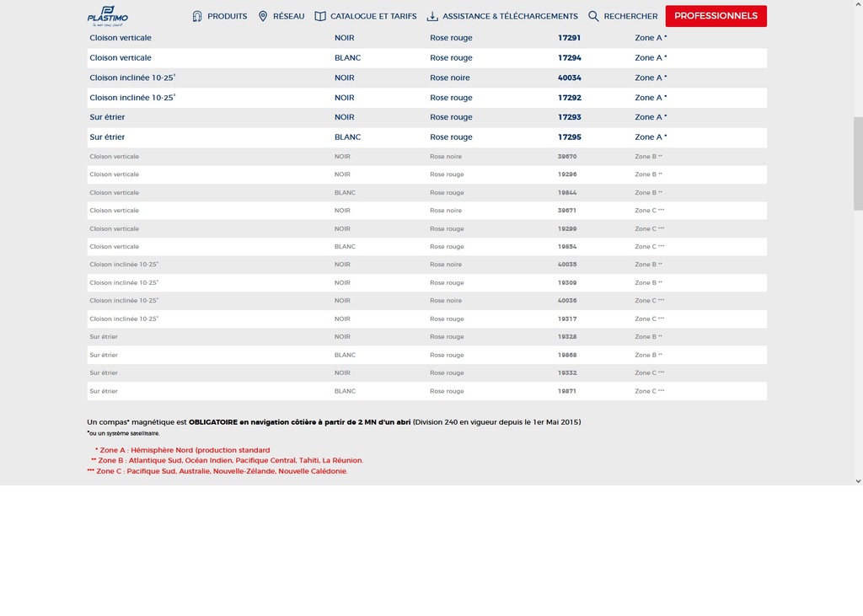Click reference 19309
This screenshot has height=616, width=863.
tap(567, 282)
